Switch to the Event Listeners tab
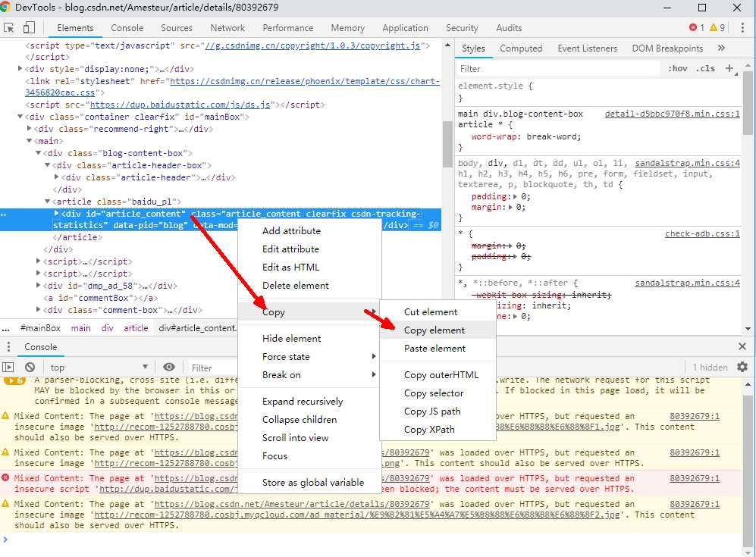756x557 pixels. 587,49
